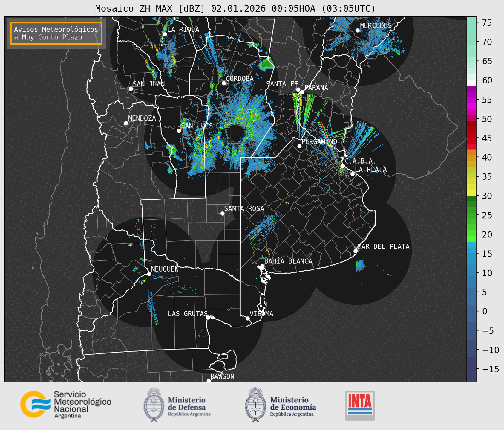Open Avisos Meteorológicos a Muy Corto Plazo
Viewport: 504px width, 430px height.
[56, 33]
